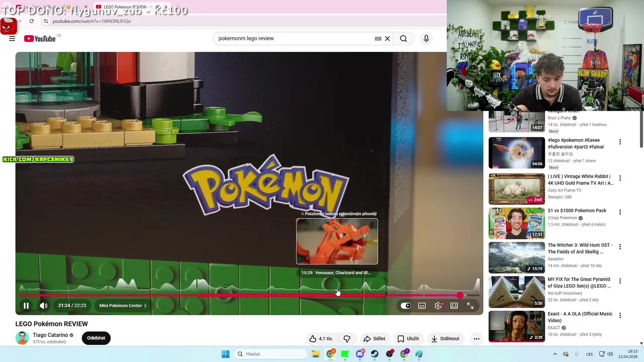Share the video via Sdílet
The image size is (644, 362).
[374, 338]
